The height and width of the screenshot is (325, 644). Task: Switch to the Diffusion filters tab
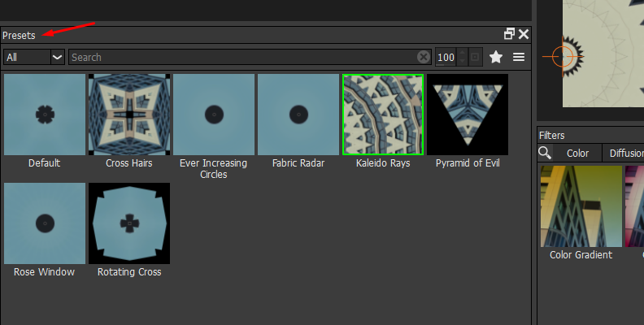625,153
